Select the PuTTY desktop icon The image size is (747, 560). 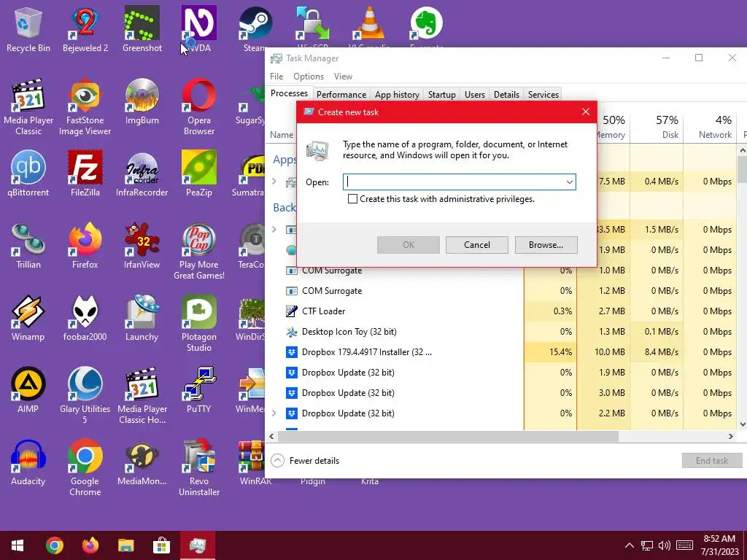(199, 390)
